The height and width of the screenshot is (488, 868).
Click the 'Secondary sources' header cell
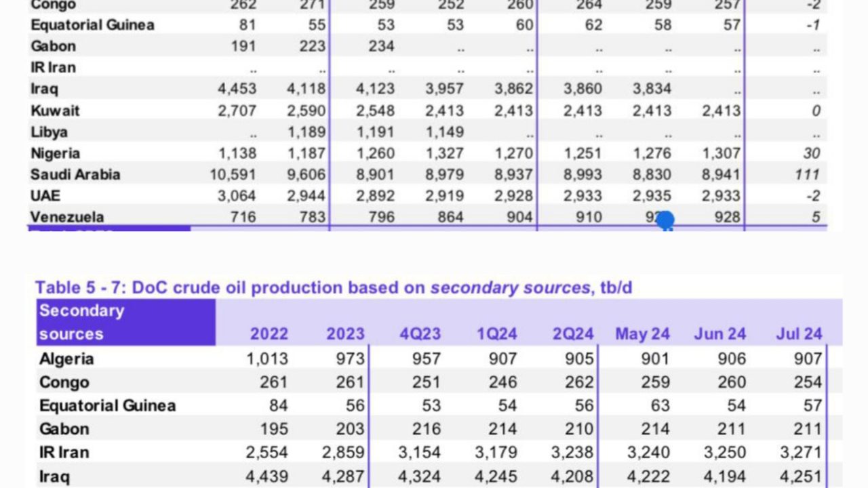click(125, 322)
